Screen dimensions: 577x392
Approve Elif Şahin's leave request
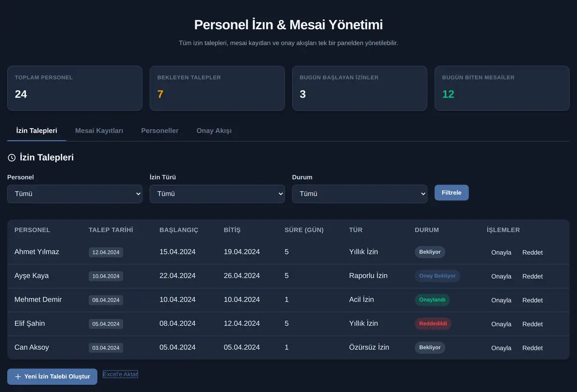click(501, 324)
